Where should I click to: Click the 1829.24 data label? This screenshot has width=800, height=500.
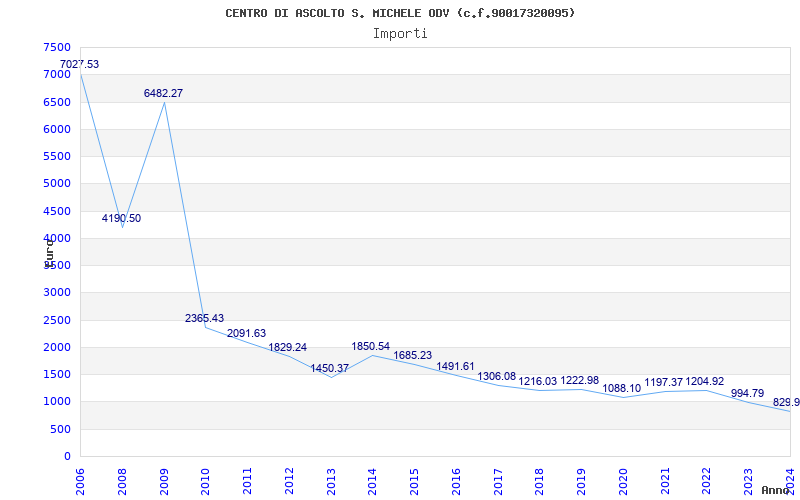[x=288, y=347]
